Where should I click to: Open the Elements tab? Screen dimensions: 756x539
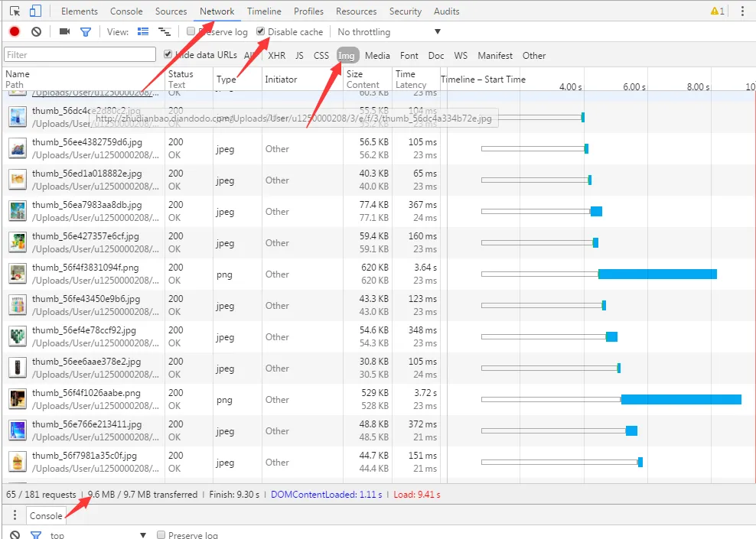pyautogui.click(x=79, y=11)
